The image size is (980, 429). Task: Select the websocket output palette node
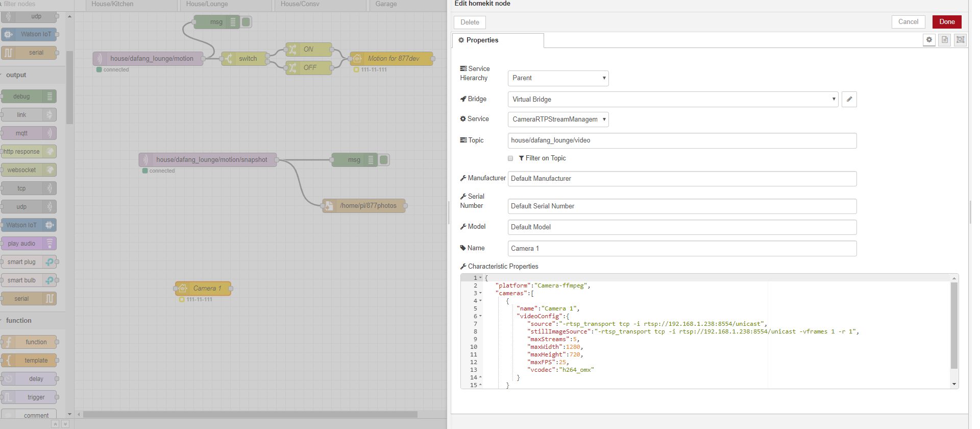29,170
